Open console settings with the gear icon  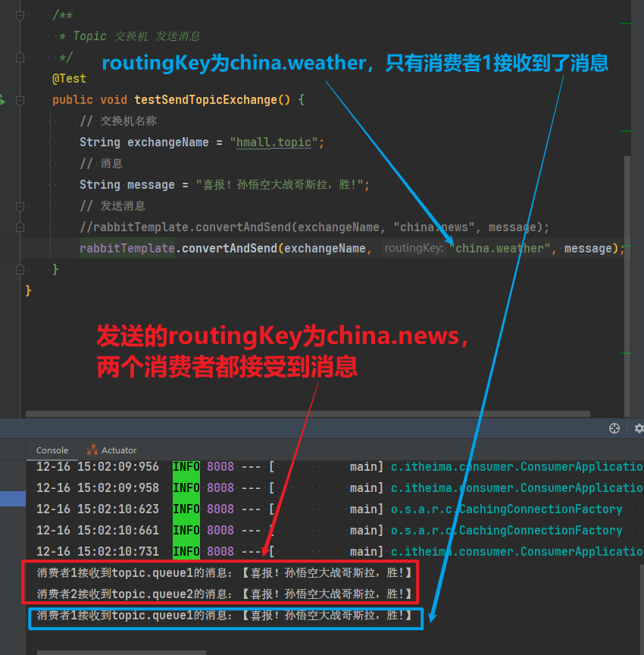(x=637, y=428)
